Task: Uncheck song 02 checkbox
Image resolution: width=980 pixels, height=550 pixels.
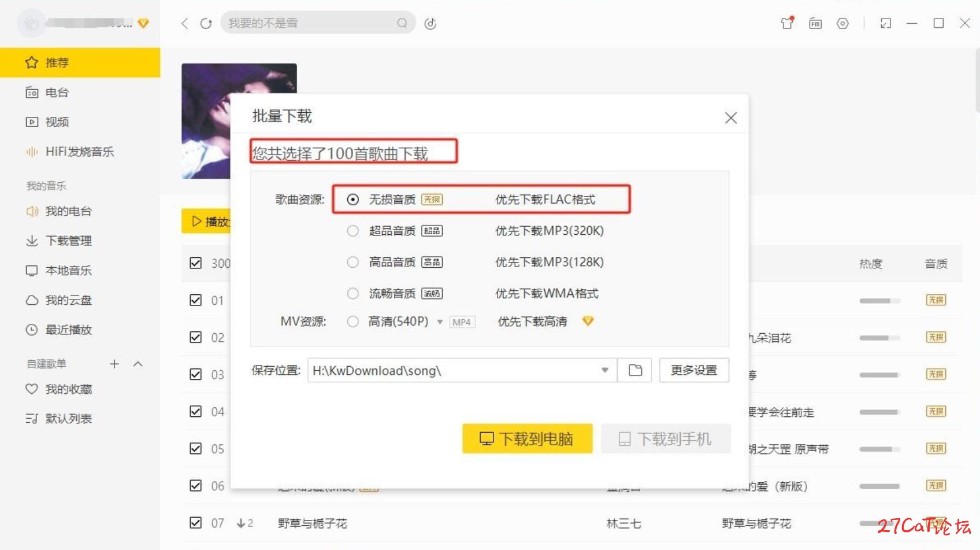Action: (196, 337)
